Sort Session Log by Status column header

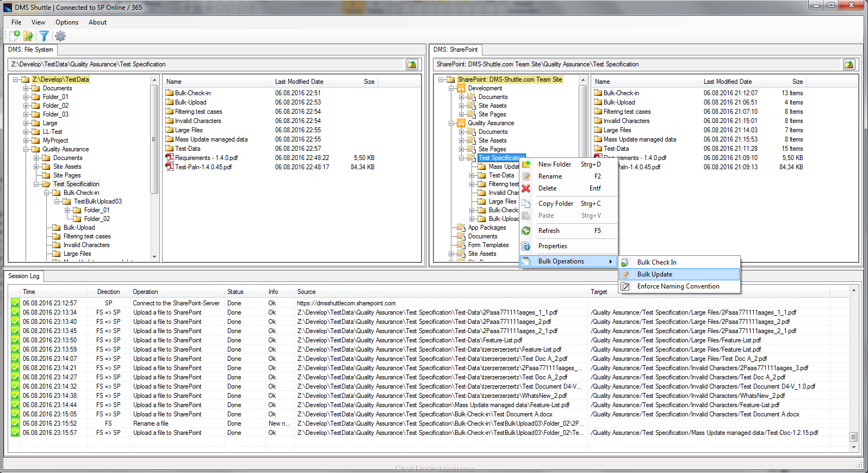(x=244, y=292)
